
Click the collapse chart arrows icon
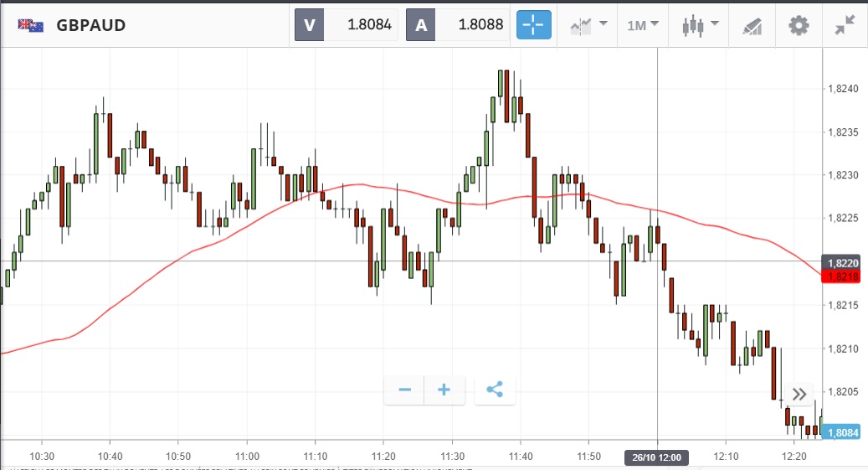tap(845, 25)
